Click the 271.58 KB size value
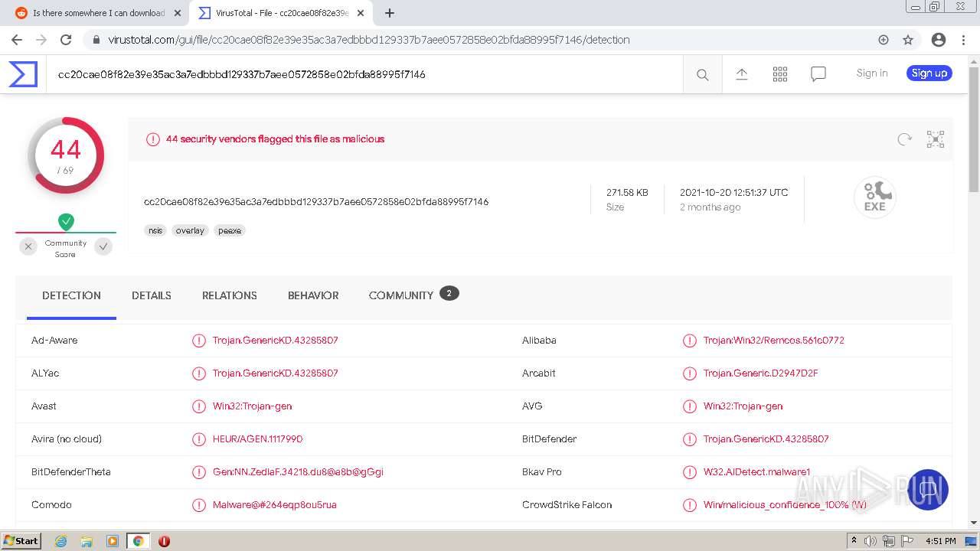This screenshot has height=551, width=980. coord(627,193)
